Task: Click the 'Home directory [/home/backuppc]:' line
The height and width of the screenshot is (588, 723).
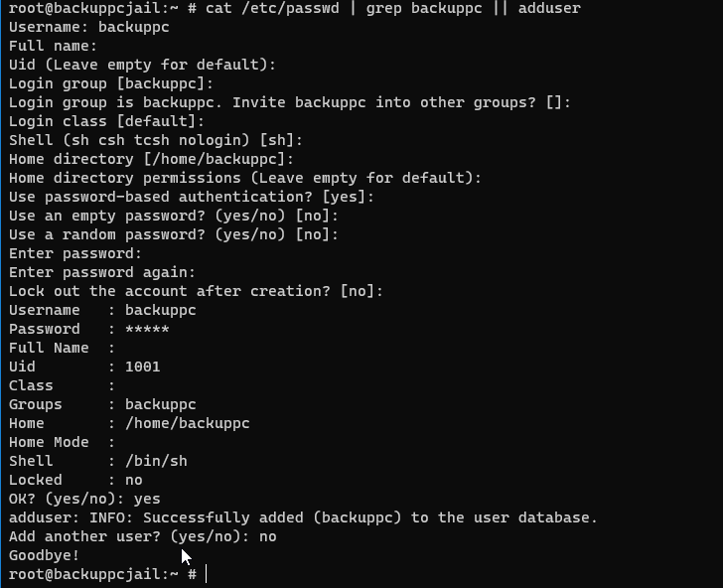Action: pos(151,159)
